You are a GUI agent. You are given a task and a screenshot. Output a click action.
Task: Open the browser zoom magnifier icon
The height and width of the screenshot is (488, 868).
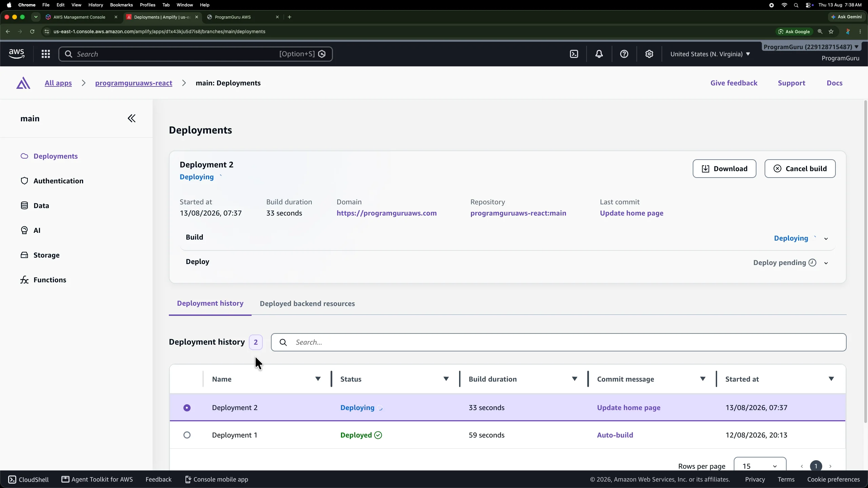point(820,32)
